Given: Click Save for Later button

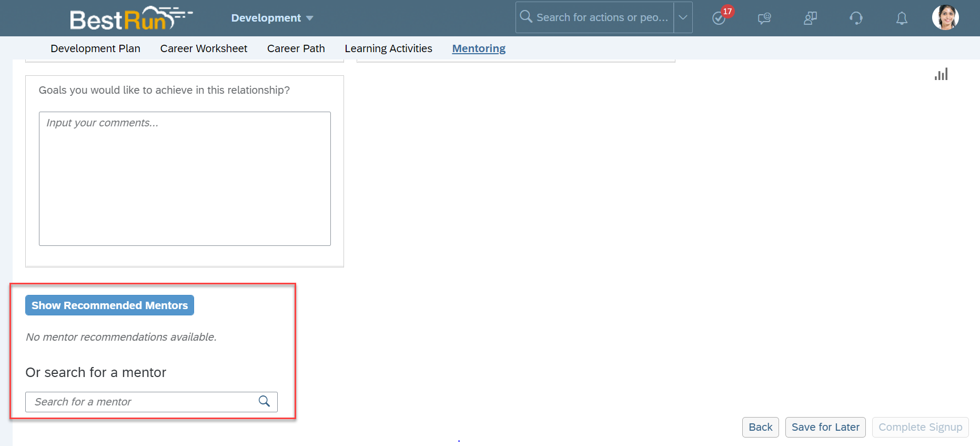Looking at the screenshot, I should tap(825, 427).
